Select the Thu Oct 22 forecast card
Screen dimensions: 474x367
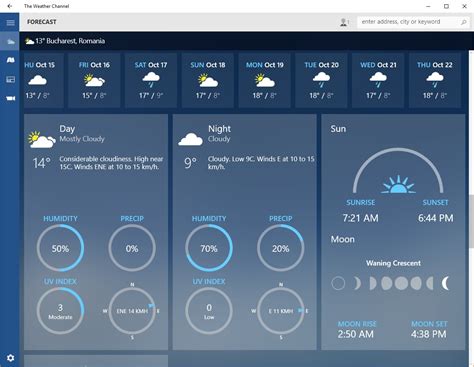pyautogui.click(x=435, y=80)
